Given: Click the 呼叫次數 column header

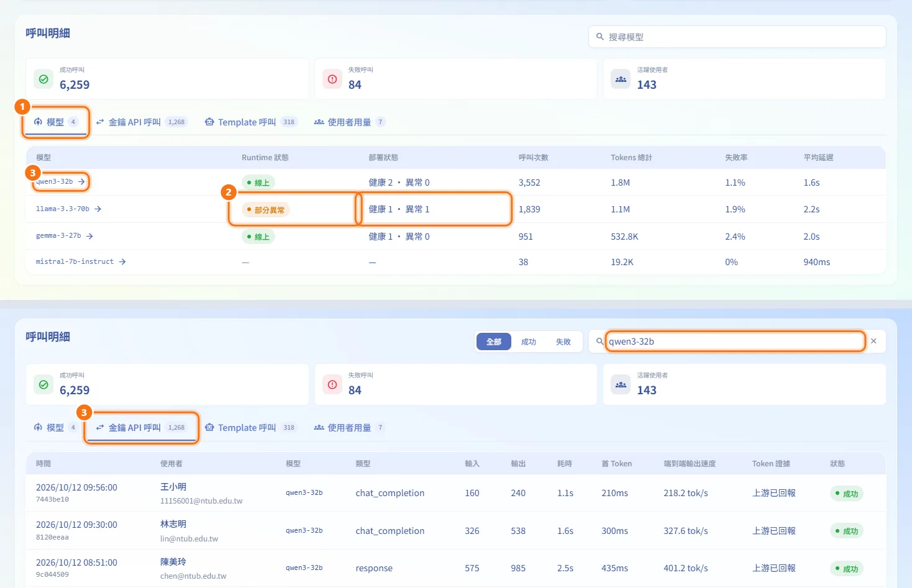Looking at the screenshot, I should (534, 158).
